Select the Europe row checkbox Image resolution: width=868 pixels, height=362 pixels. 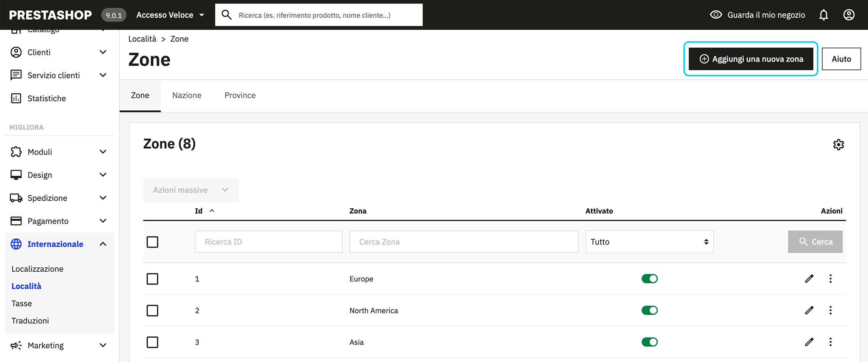pos(153,279)
